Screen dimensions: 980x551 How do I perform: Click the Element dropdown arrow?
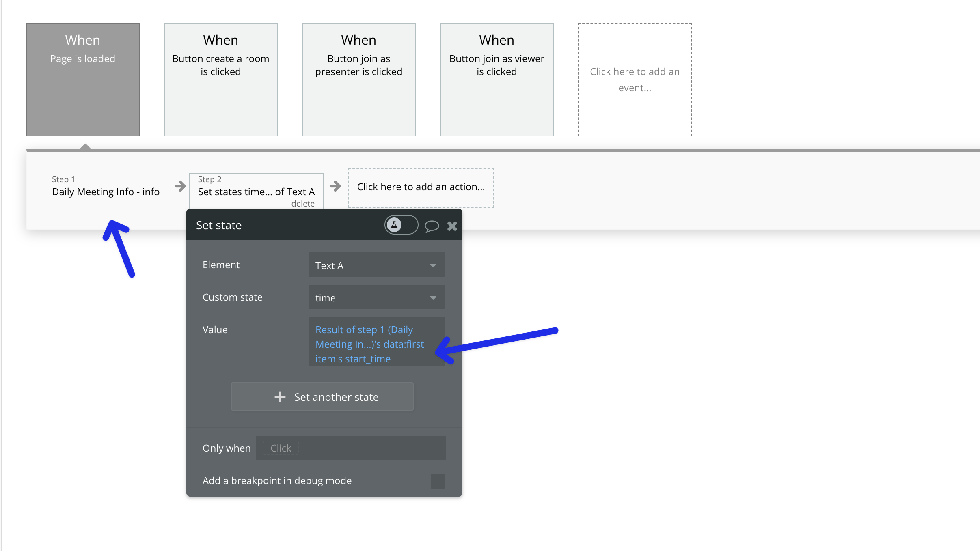pyautogui.click(x=433, y=265)
